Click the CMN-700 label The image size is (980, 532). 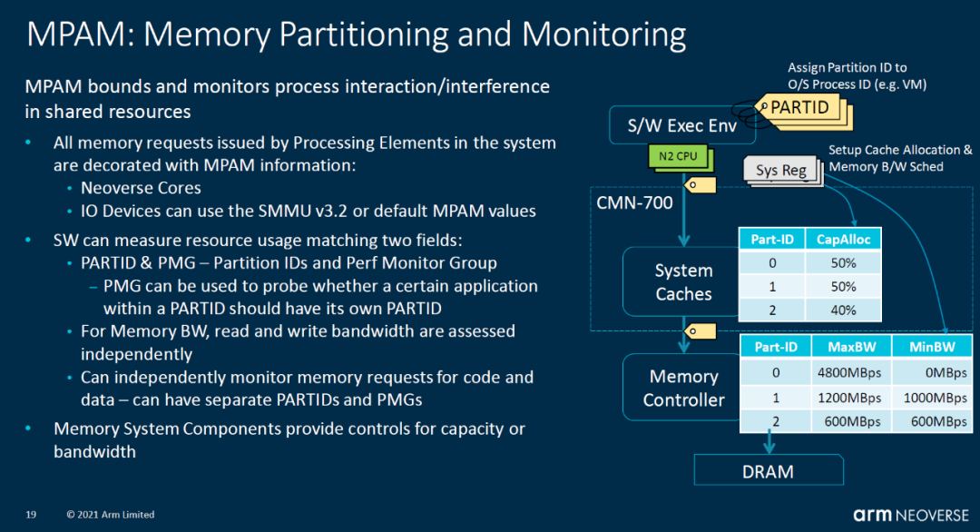(x=634, y=202)
